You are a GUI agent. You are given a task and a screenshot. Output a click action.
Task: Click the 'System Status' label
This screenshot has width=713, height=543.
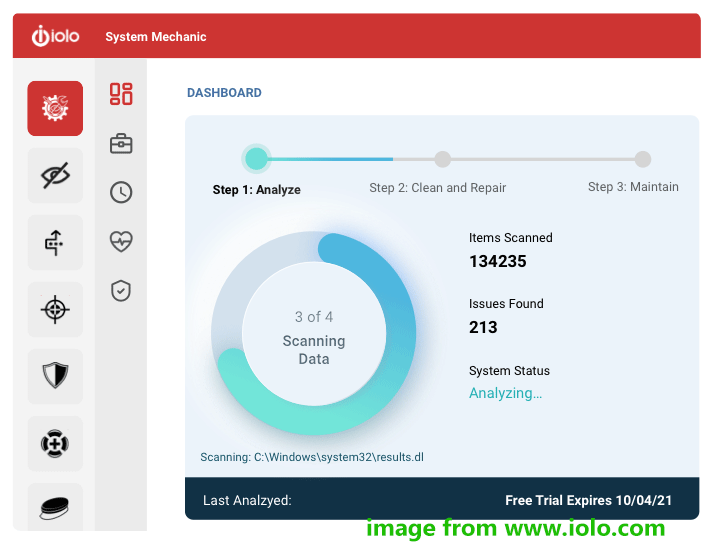point(509,371)
